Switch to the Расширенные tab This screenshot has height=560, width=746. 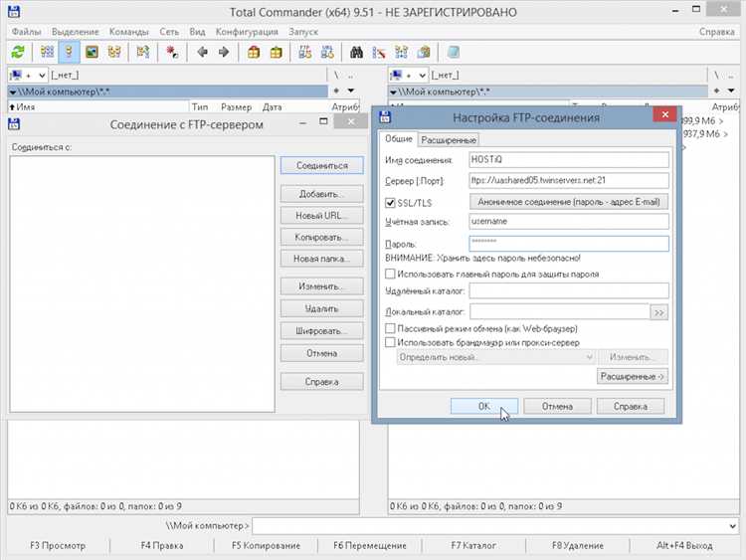click(449, 140)
